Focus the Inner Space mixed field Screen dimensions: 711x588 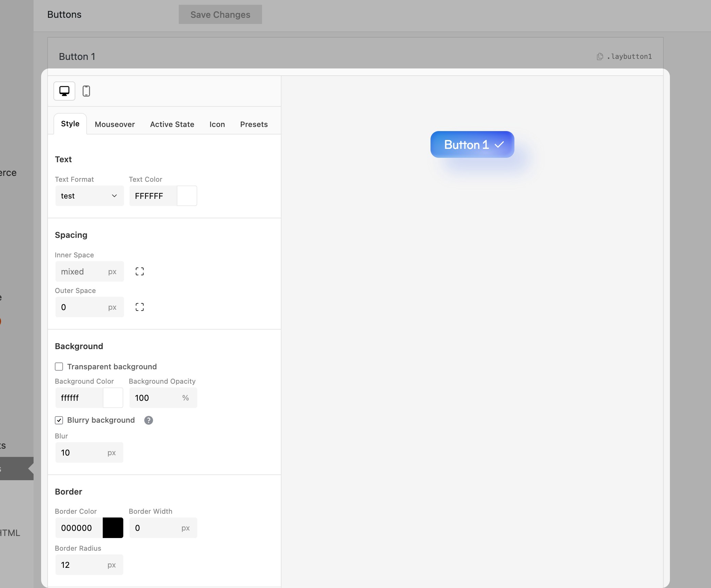(89, 271)
